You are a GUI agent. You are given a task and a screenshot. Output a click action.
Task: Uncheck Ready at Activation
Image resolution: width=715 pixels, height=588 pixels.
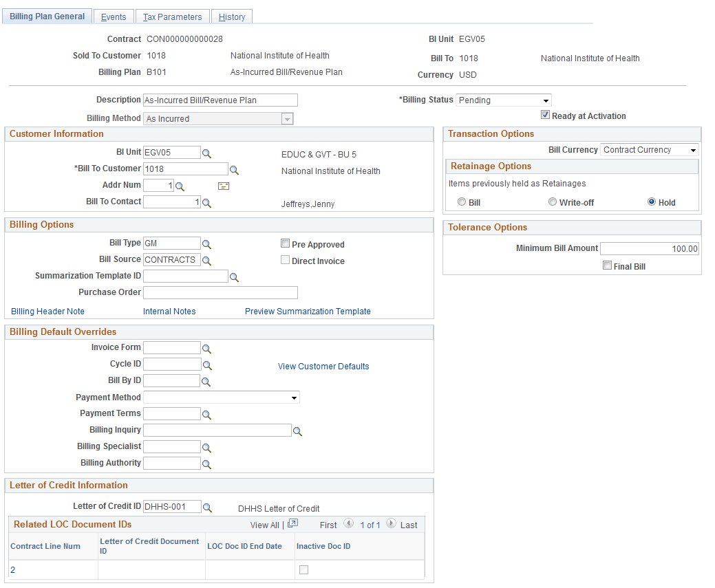[545, 115]
